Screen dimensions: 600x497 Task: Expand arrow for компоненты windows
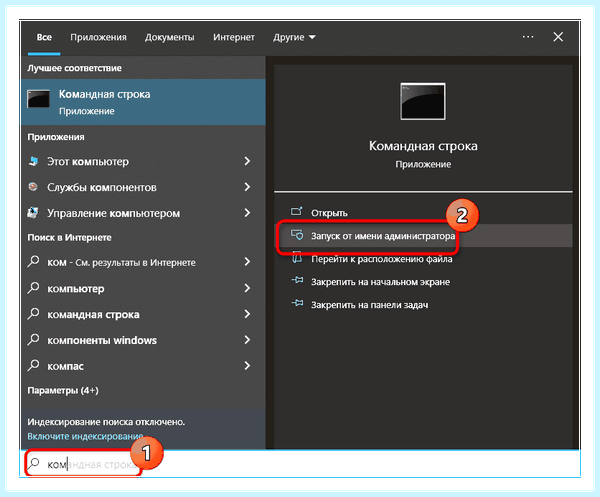(247, 340)
